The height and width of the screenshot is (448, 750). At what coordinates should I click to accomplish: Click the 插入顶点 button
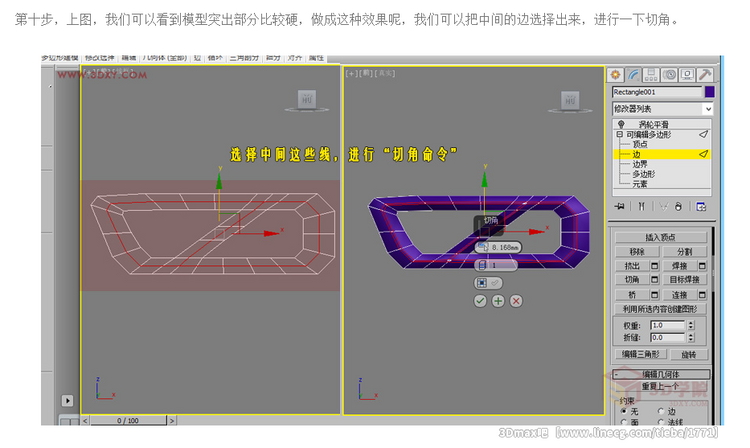click(661, 238)
